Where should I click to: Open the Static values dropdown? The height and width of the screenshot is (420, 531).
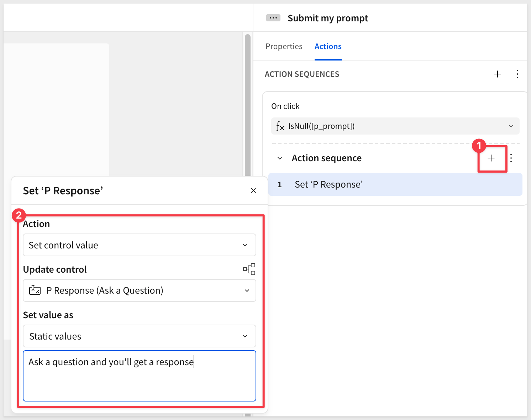pyautogui.click(x=139, y=336)
